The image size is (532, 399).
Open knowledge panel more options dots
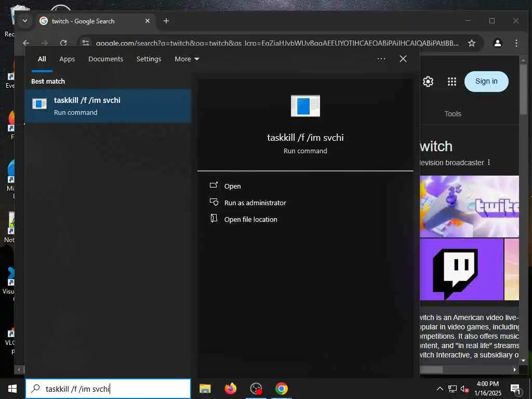[489, 163]
